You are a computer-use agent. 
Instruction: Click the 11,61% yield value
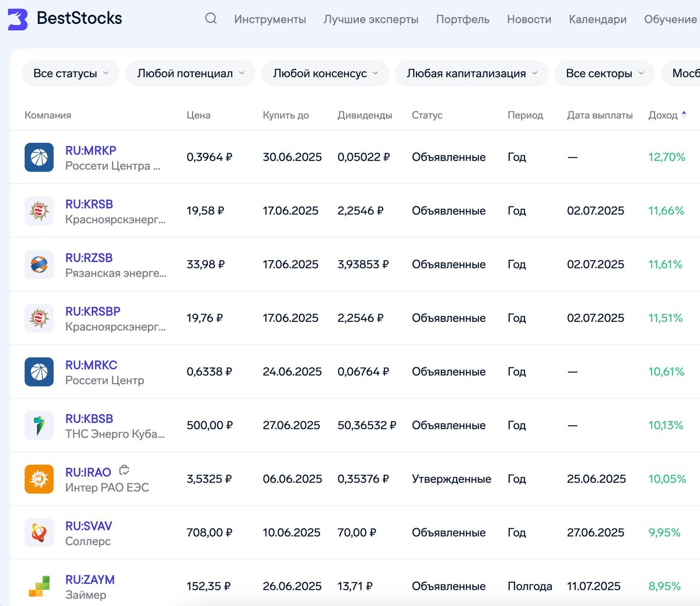pyautogui.click(x=665, y=265)
